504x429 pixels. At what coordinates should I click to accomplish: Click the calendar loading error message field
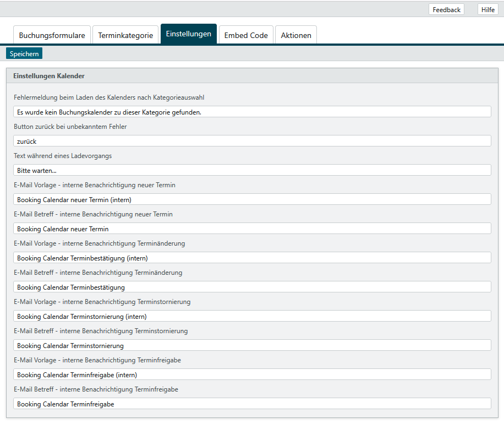click(x=252, y=112)
